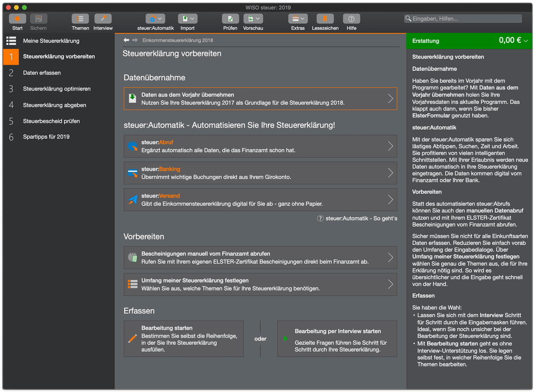The image size is (535, 392).
Task: Click the Vorjahr data import icon
Action: point(133,98)
